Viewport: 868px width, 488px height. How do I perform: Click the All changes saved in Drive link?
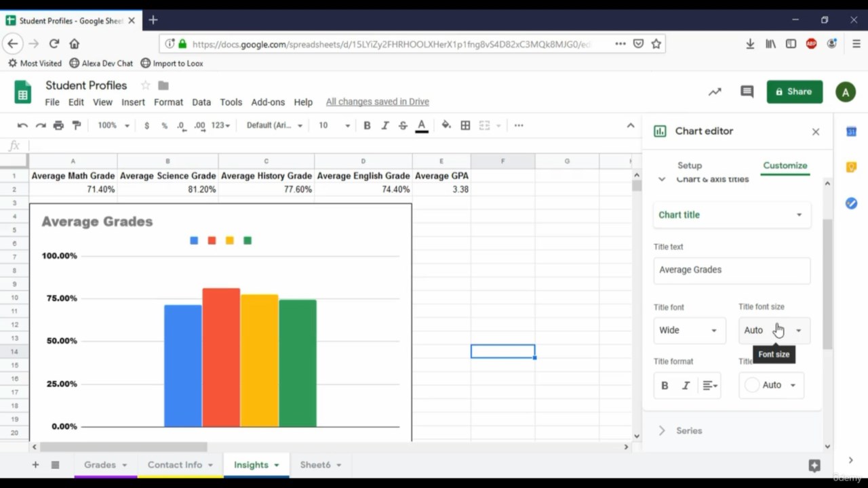pos(378,102)
